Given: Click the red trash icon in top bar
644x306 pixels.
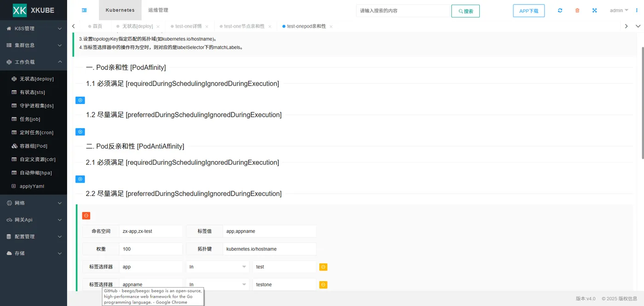Looking at the screenshot, I should point(577,10).
